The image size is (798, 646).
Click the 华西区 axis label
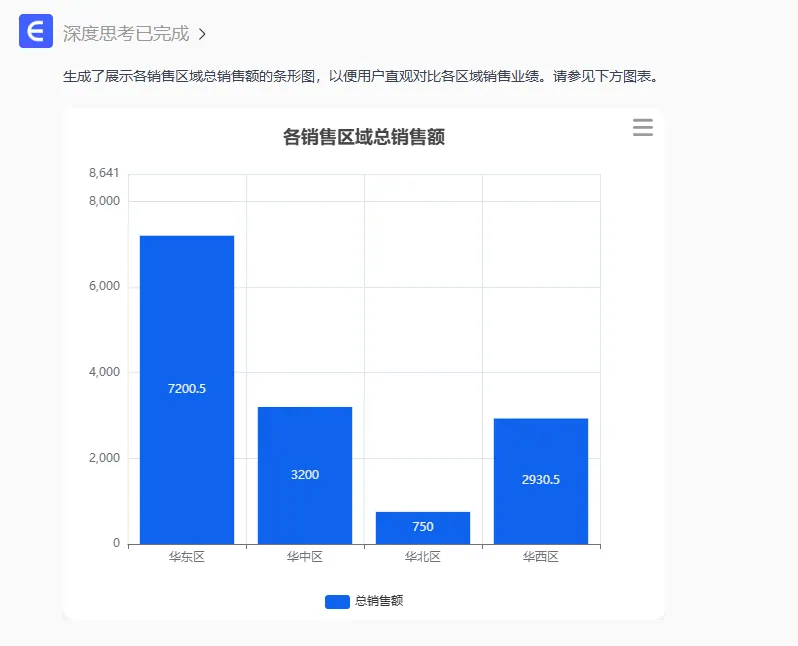[x=541, y=557]
